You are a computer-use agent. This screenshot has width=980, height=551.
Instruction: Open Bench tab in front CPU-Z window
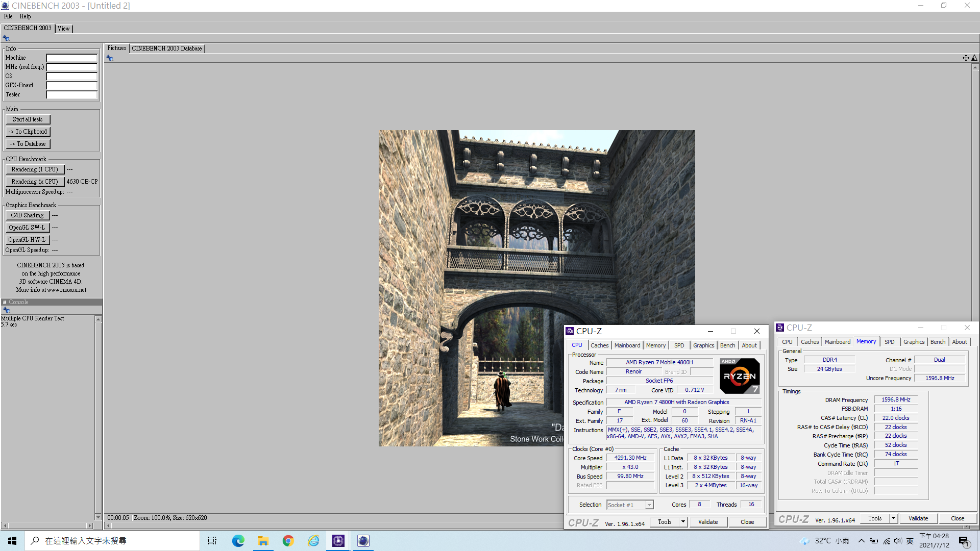(x=727, y=345)
